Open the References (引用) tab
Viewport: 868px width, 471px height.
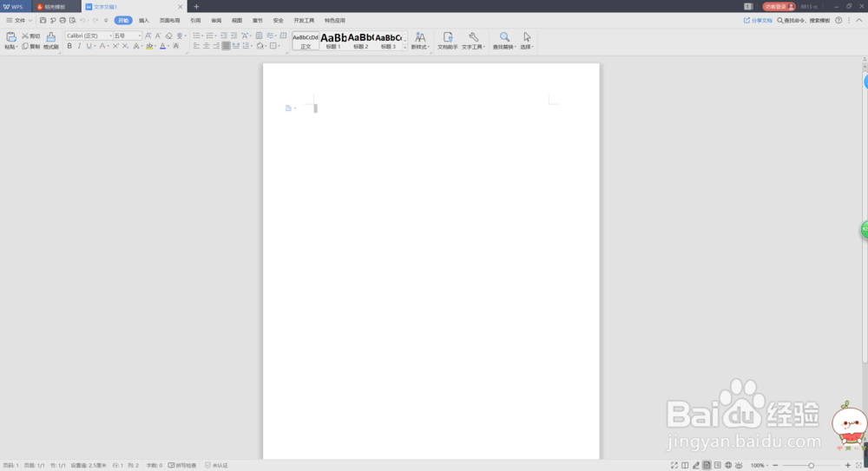[x=195, y=21]
